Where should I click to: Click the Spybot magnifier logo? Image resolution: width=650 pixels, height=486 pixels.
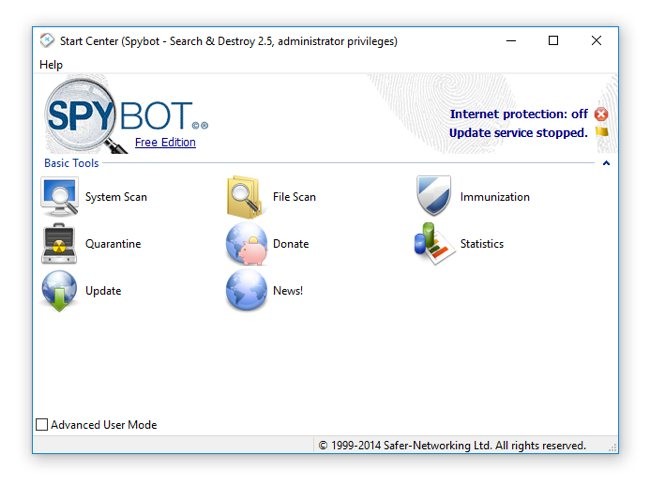85,116
